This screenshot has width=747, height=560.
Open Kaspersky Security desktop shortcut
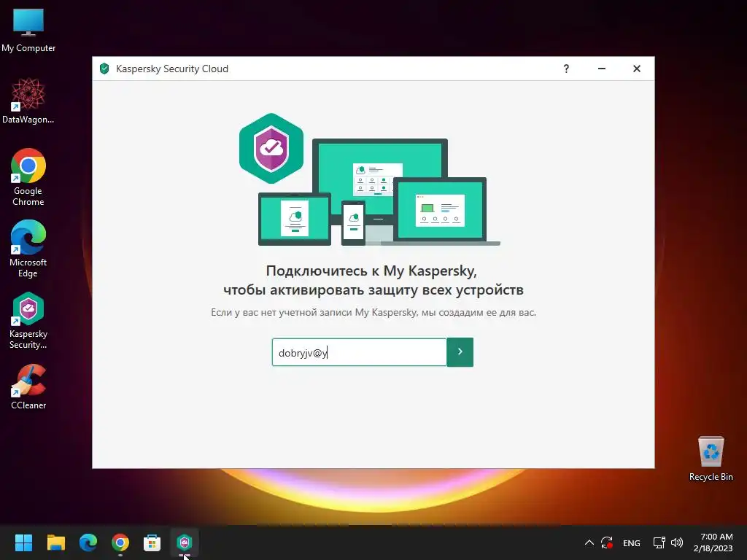click(28, 320)
